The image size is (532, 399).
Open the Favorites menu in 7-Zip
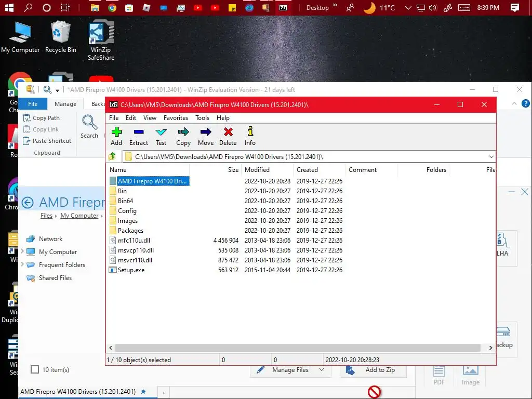[176, 118]
